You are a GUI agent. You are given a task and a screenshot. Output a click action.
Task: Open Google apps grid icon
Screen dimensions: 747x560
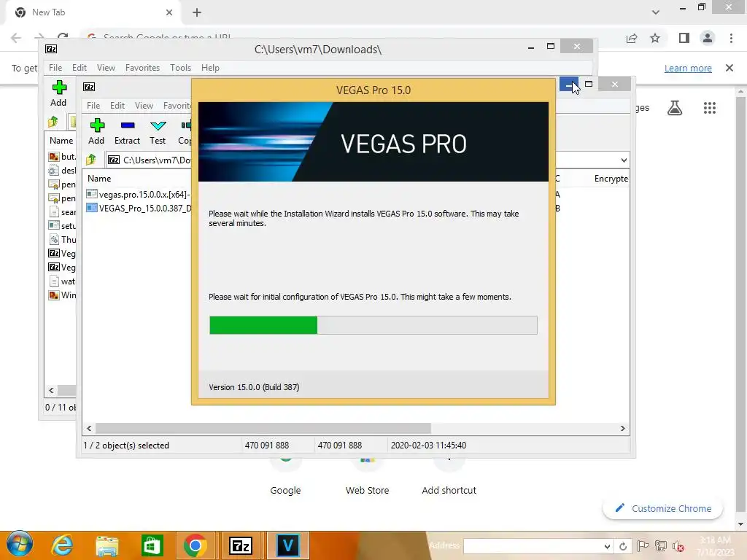[709, 108]
